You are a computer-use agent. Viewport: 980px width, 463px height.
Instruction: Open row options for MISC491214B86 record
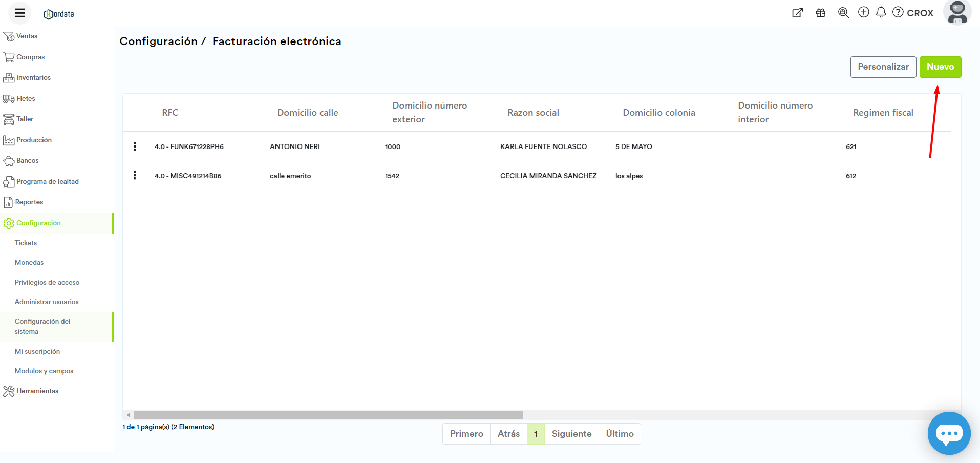coord(135,176)
